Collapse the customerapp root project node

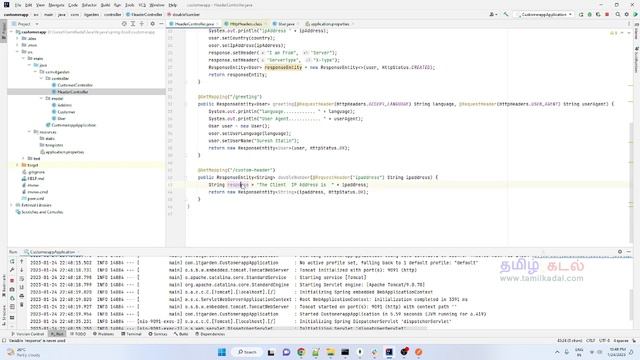[12, 32]
